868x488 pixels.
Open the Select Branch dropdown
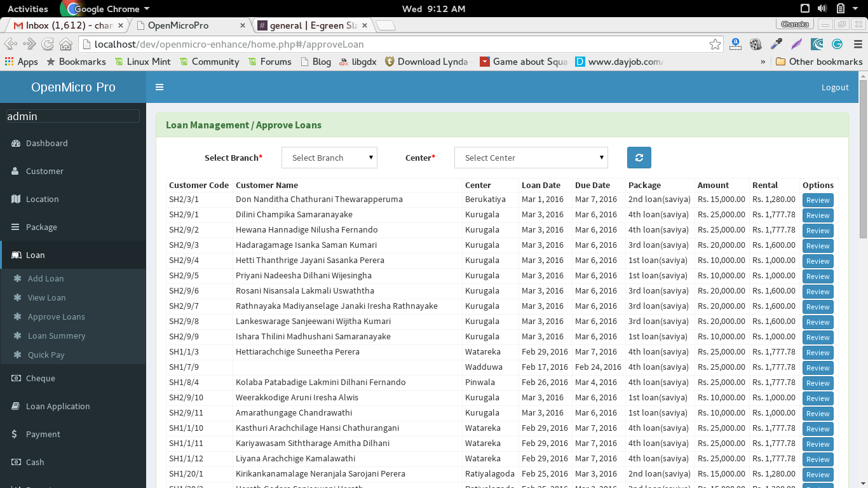pos(329,158)
